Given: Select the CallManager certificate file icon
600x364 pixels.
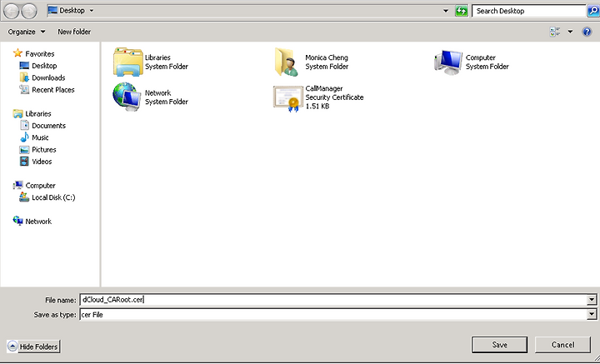Looking at the screenshot, I should pyautogui.click(x=287, y=98).
